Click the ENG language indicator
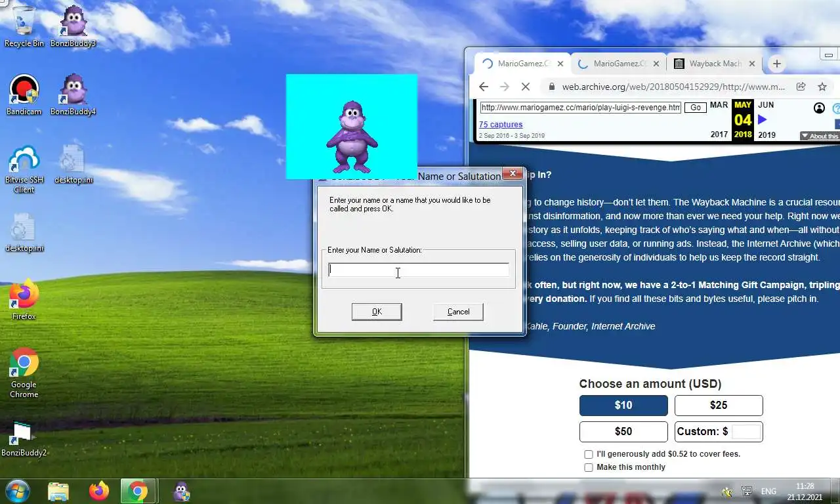 768,491
